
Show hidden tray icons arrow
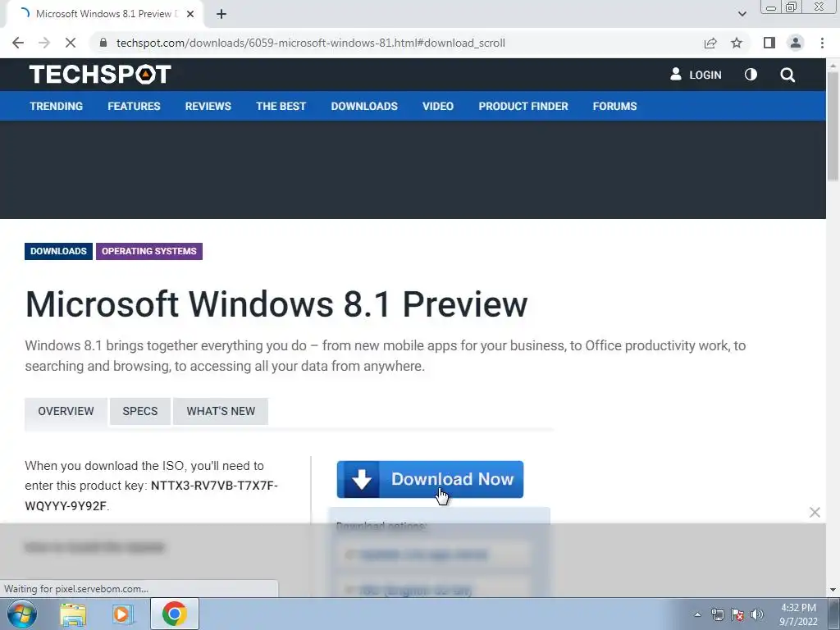[x=697, y=614]
